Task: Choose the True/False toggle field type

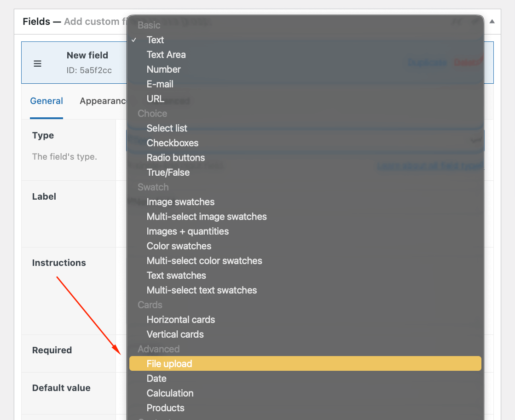Action: click(168, 172)
